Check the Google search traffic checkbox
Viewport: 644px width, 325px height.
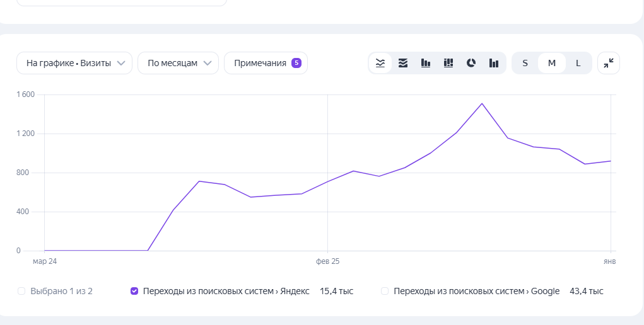(x=385, y=292)
